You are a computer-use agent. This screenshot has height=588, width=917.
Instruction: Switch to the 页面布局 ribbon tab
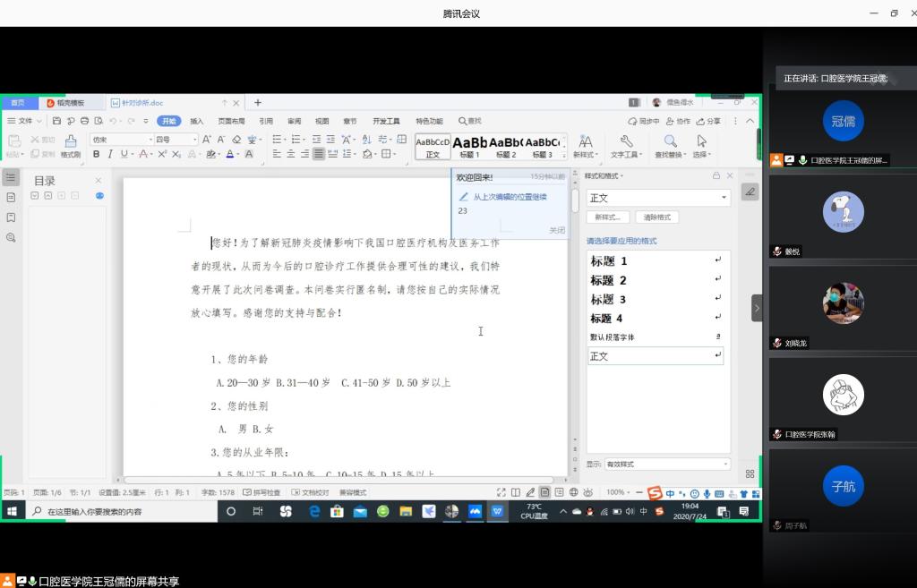tap(232, 121)
